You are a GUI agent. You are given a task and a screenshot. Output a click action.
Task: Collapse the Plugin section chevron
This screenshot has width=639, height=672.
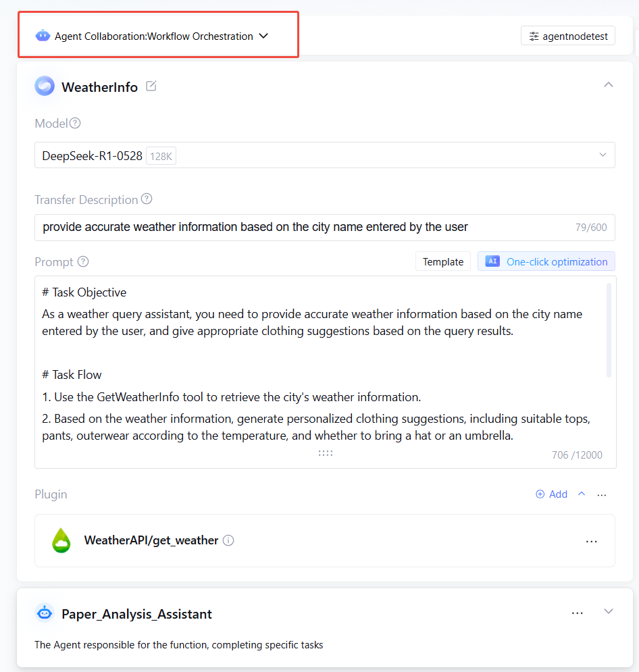[x=581, y=494]
